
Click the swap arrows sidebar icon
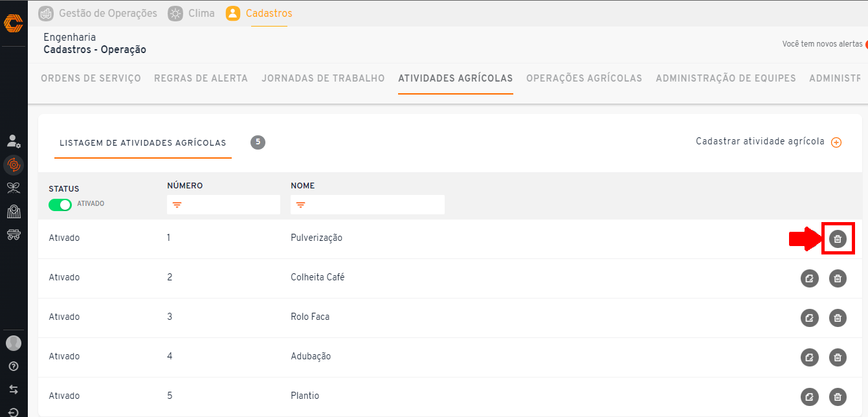click(x=14, y=390)
